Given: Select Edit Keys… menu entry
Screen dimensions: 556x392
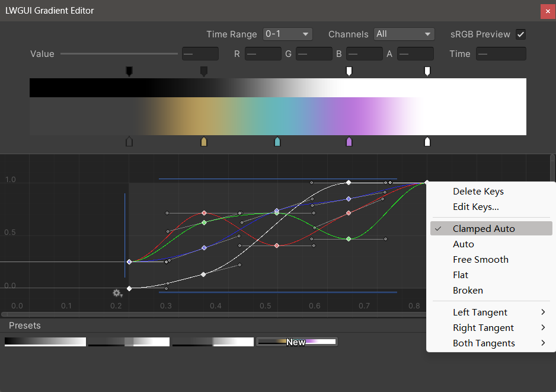Looking at the screenshot, I should click(475, 207).
